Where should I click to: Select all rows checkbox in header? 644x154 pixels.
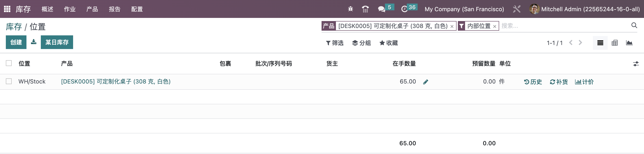coord(9,63)
